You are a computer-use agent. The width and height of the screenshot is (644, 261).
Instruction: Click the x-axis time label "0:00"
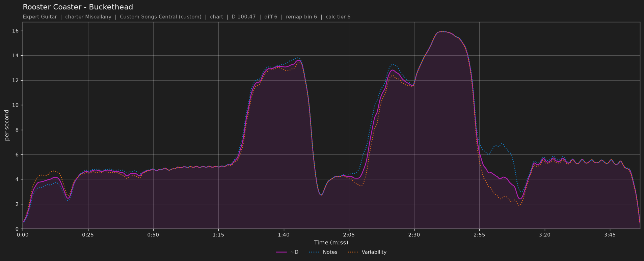(23, 235)
